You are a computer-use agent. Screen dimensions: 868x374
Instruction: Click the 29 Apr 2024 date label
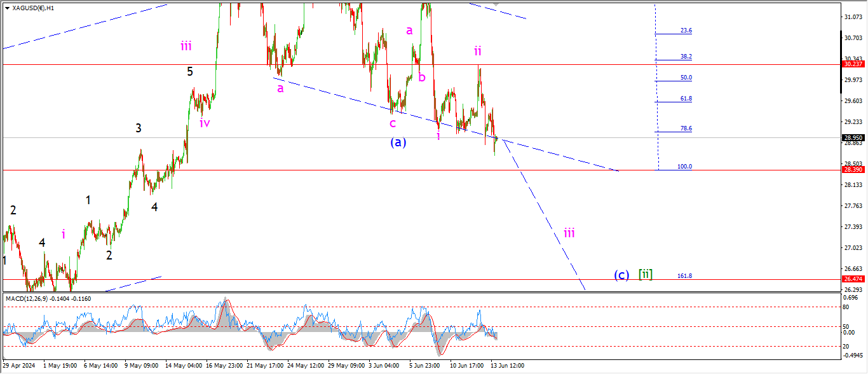(x=18, y=366)
